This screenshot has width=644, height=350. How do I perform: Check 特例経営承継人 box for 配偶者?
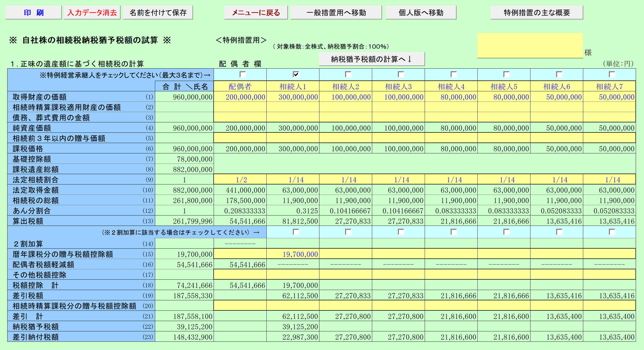point(243,75)
